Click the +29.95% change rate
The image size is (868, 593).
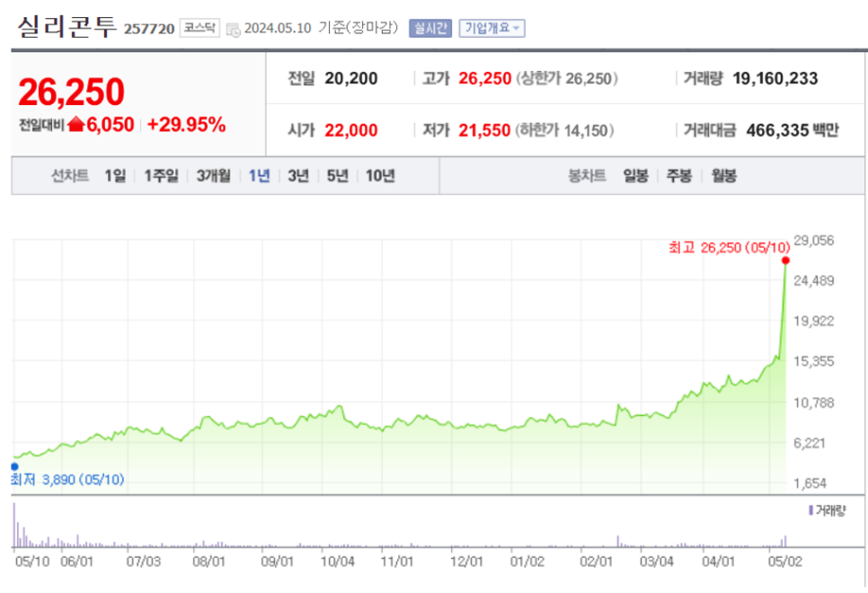point(187,125)
